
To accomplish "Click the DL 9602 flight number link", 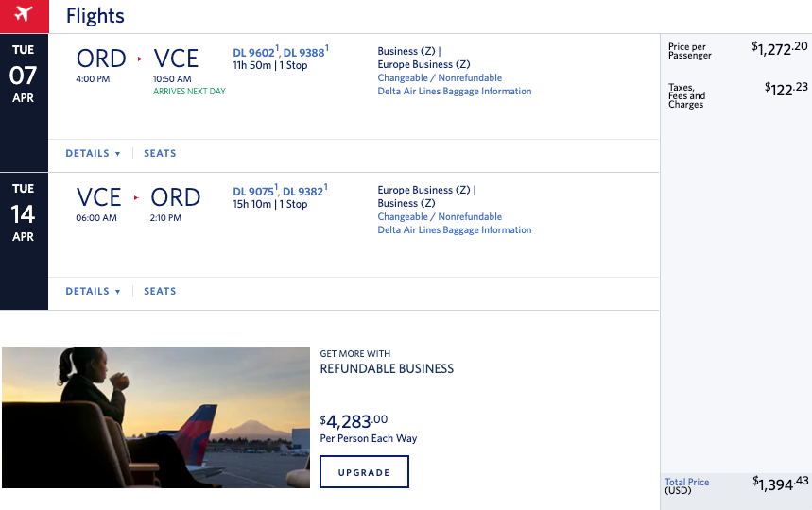I will (254, 52).
